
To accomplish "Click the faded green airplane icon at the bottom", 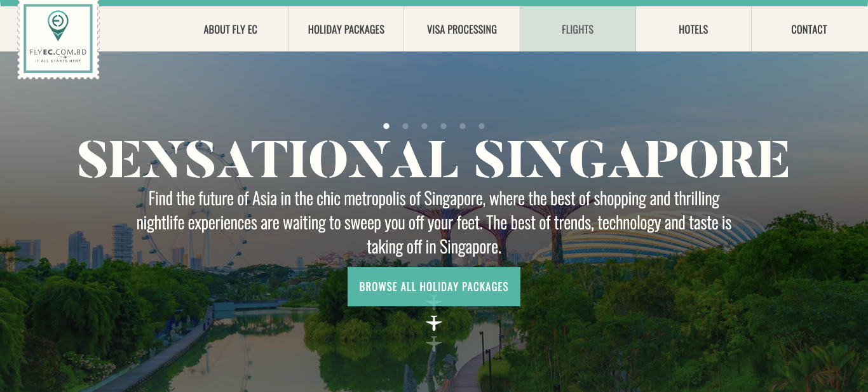I will point(434,344).
